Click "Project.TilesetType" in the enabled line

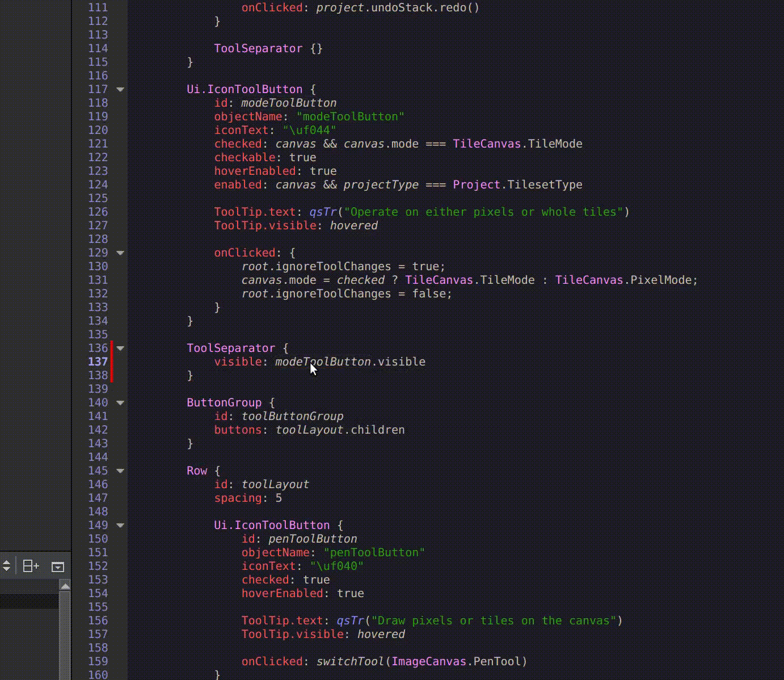click(517, 184)
